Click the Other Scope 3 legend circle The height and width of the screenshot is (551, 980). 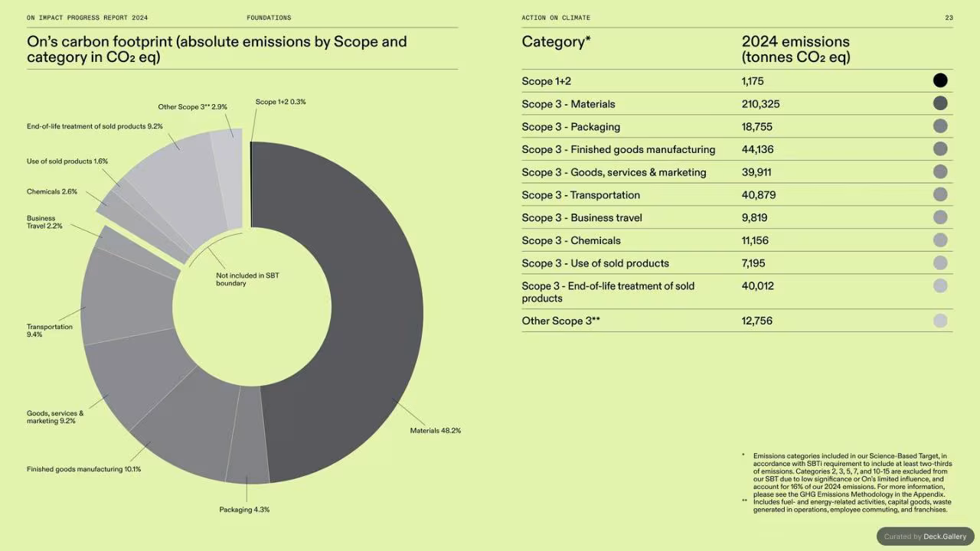pos(940,321)
